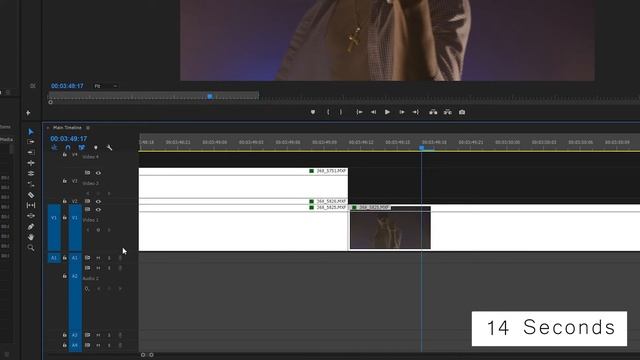
Task: Toggle nest sequence insert mode in timeline
Action: point(54,147)
